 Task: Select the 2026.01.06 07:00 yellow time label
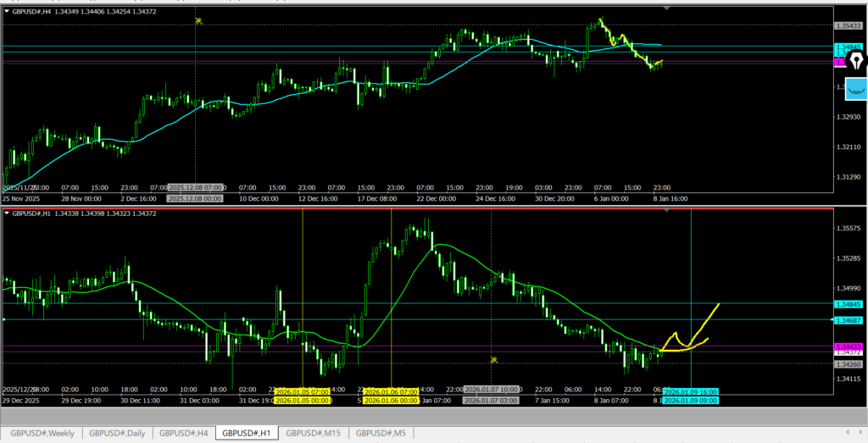pos(391,392)
